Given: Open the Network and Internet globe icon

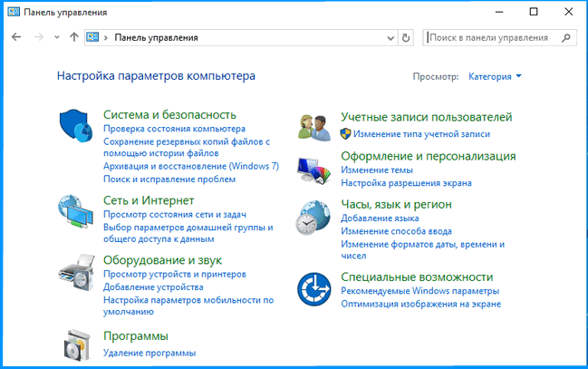Looking at the screenshot, I should [75, 211].
